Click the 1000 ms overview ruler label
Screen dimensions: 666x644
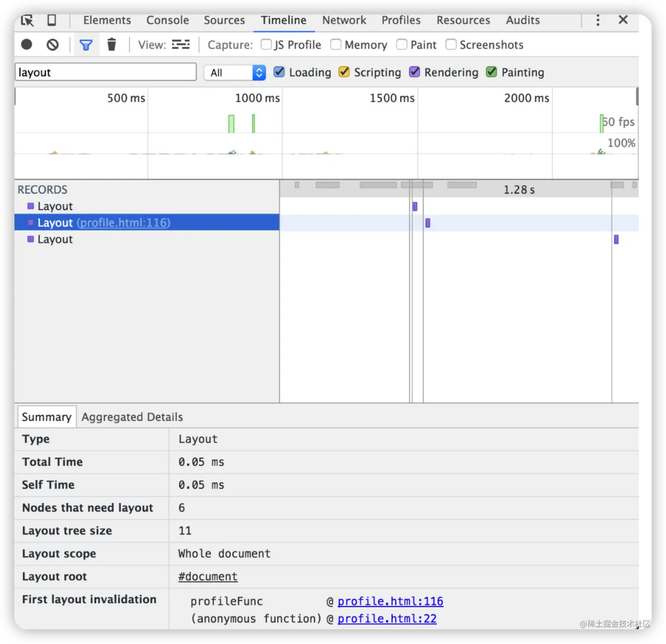click(257, 98)
